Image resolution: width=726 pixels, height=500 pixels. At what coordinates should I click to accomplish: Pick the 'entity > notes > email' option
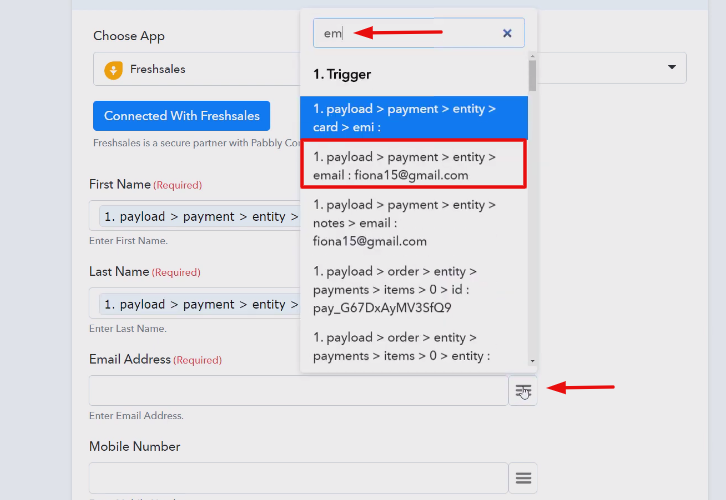point(414,223)
